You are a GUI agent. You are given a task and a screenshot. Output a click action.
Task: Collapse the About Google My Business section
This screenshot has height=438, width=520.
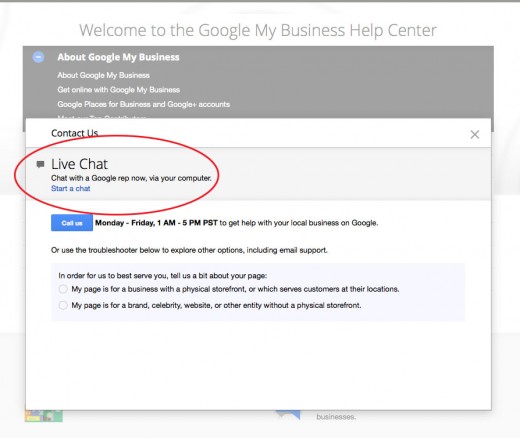38,57
